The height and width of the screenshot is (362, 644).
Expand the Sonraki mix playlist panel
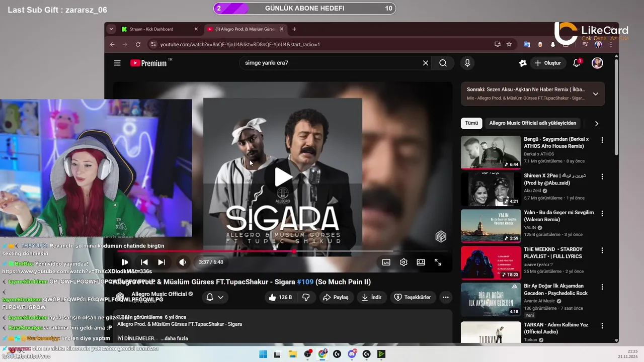[596, 94]
